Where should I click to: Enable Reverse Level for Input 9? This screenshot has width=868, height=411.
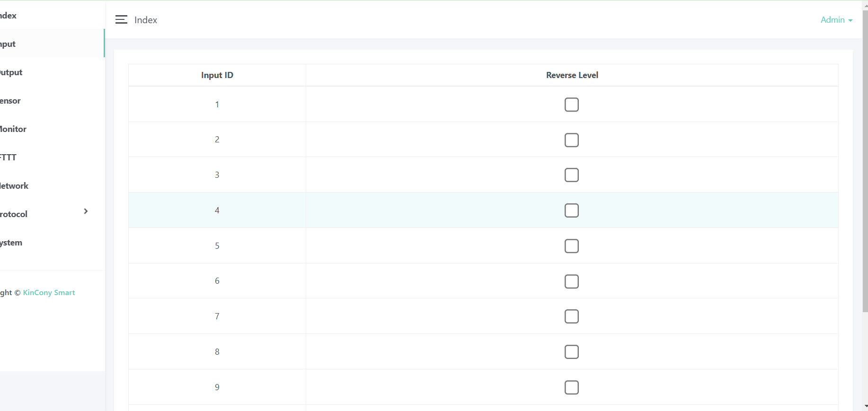[x=571, y=387]
